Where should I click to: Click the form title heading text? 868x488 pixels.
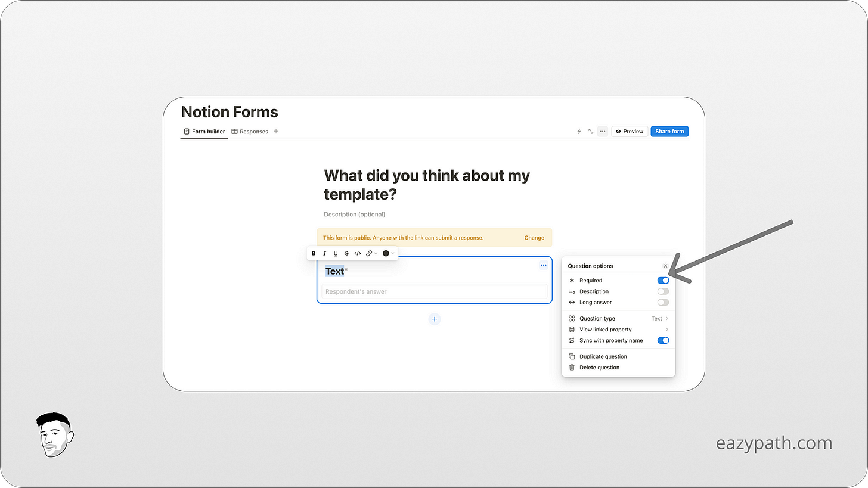point(427,185)
